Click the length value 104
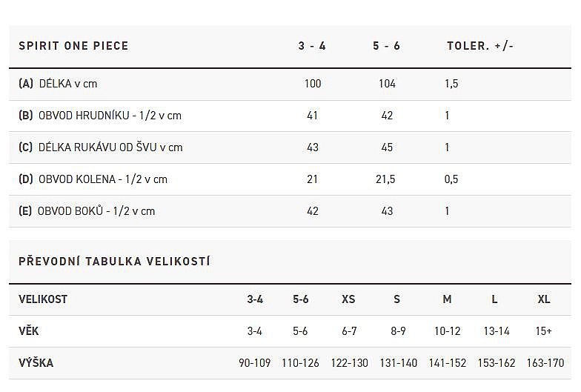Image resolution: width=581 pixels, height=392 pixels. [x=387, y=84]
